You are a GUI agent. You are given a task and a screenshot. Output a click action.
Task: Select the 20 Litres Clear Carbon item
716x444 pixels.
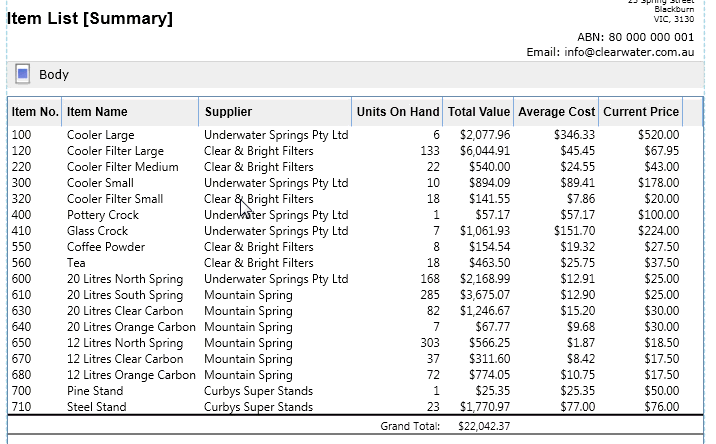125,311
